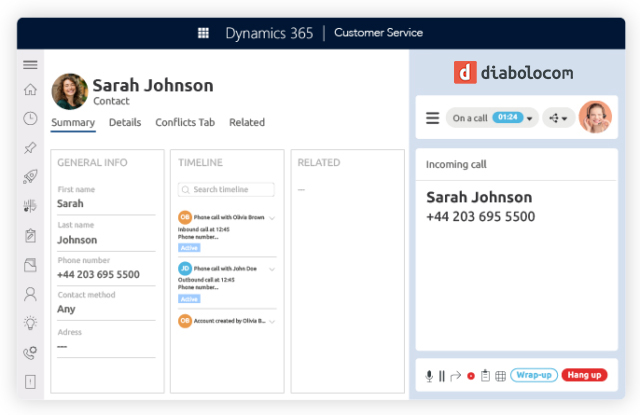The height and width of the screenshot is (415, 640).
Task: Click the Customer Service header link
Action: pyautogui.click(x=378, y=33)
